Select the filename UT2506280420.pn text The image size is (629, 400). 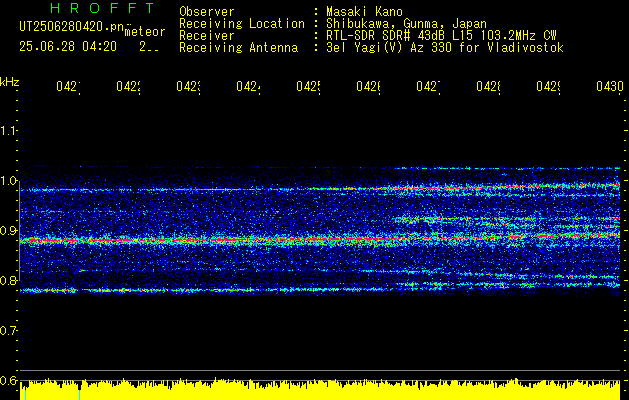71,26
